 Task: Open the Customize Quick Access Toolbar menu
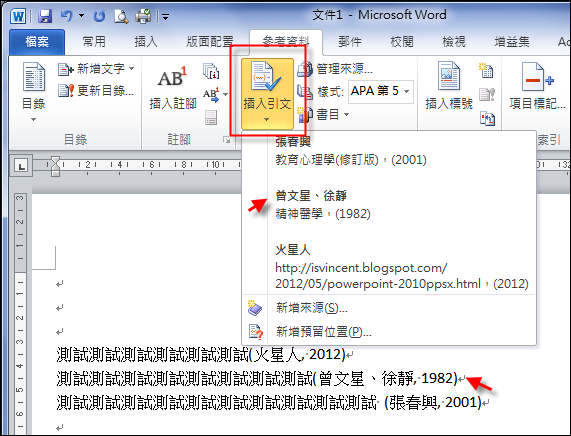click(x=165, y=17)
